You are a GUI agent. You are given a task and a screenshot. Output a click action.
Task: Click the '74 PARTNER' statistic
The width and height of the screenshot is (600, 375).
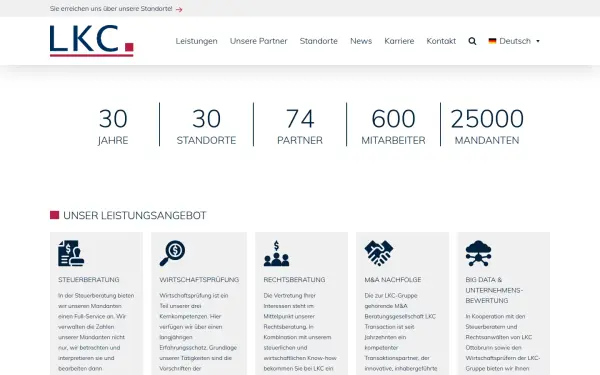tap(300, 126)
